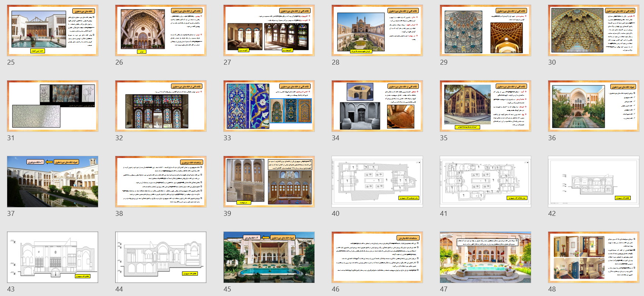The width and height of the screenshot is (644, 296).
Task: Click slide 44 architectural section drawing
Action: point(161,257)
